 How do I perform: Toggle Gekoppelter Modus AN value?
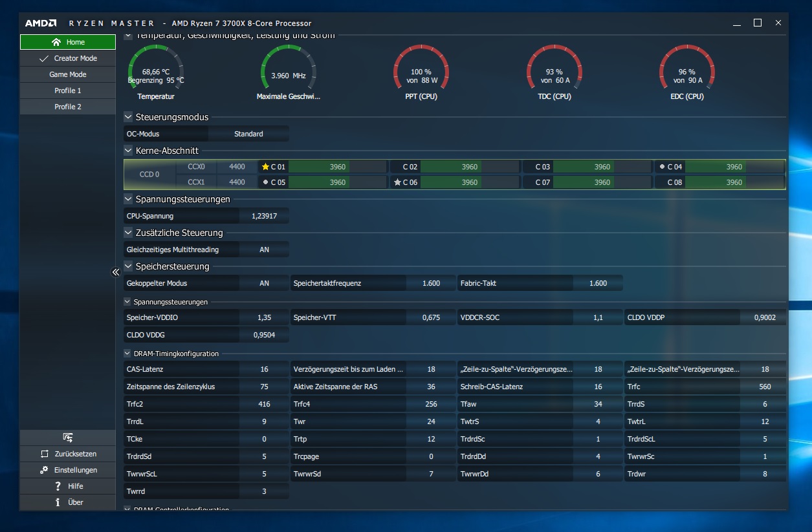coord(264,283)
